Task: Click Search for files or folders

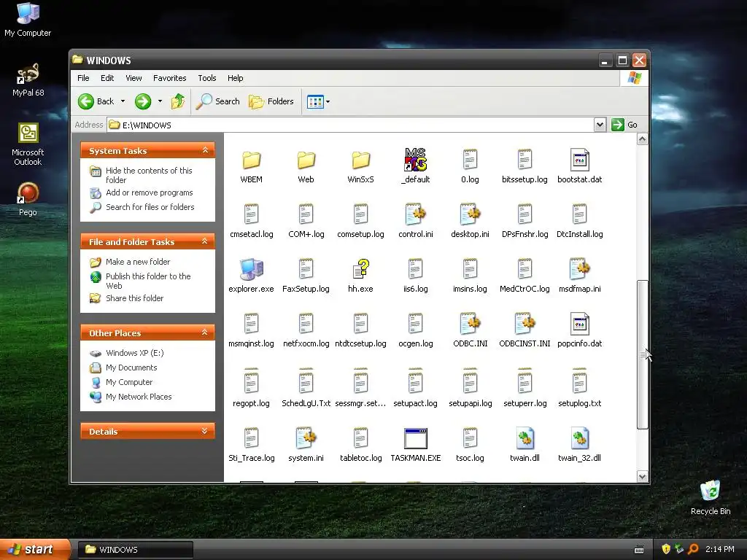Action: pos(150,207)
